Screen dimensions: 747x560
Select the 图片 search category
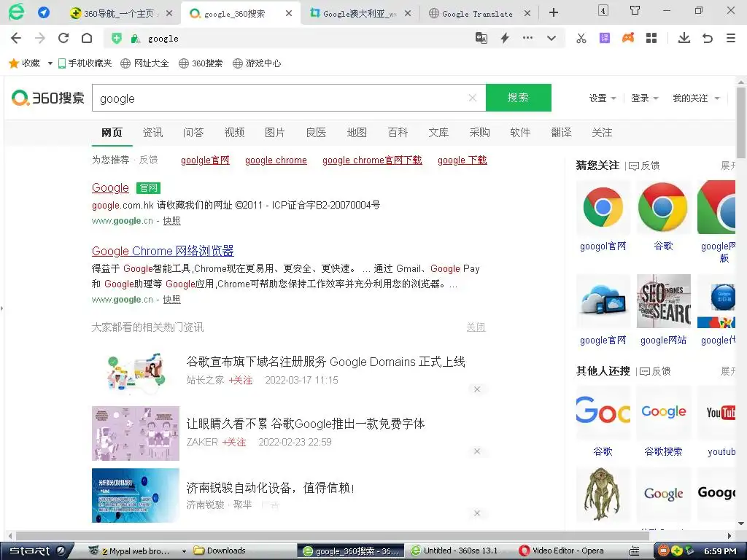click(x=275, y=133)
